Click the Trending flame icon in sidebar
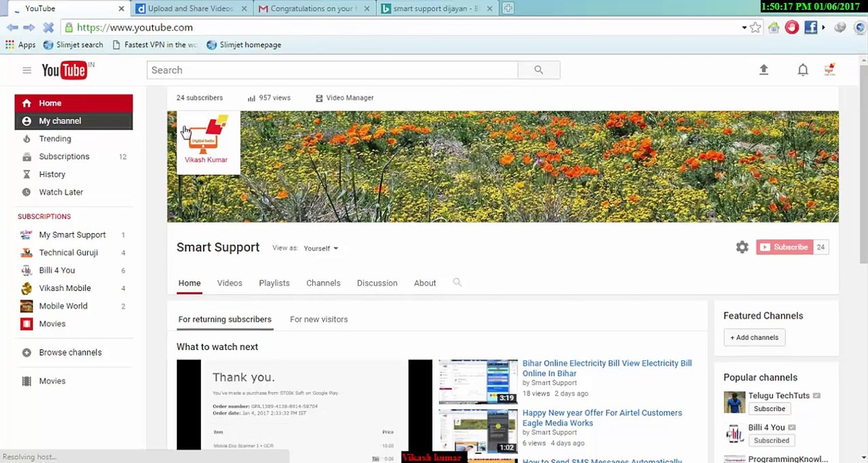The height and width of the screenshot is (463, 868). [26, 139]
